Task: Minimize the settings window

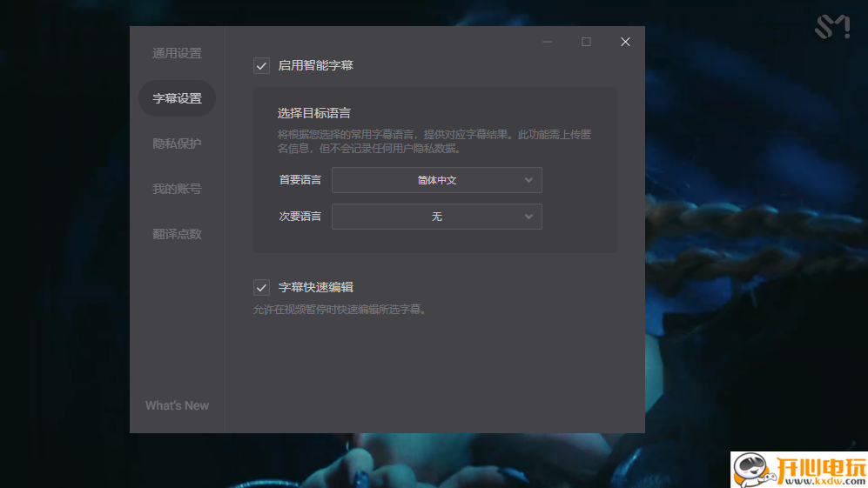Action: click(x=547, y=42)
